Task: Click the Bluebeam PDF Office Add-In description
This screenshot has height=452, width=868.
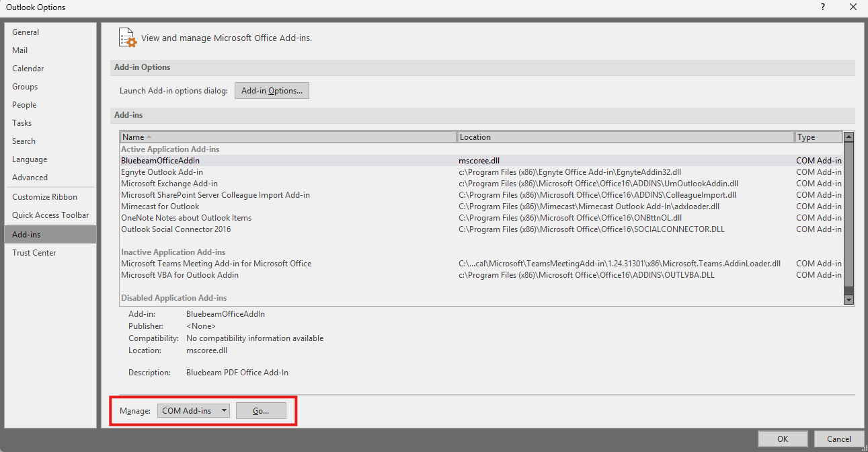Action: 237,373
